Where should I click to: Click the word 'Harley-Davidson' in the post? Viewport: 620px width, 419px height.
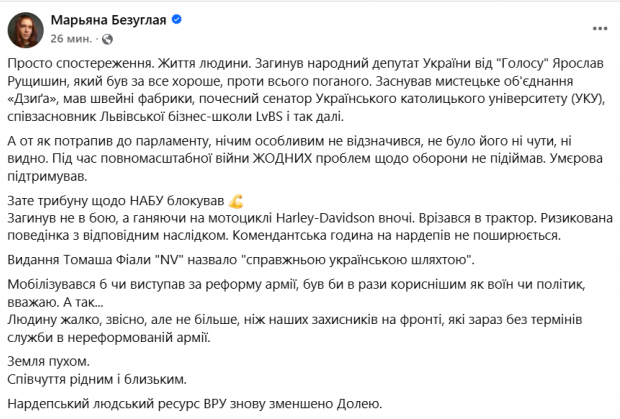click(325, 218)
